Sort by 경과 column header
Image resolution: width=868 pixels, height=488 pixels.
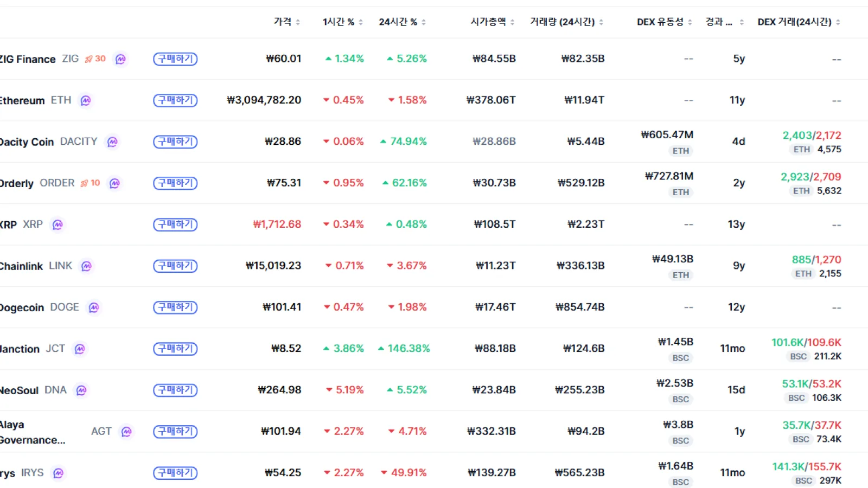(x=724, y=22)
